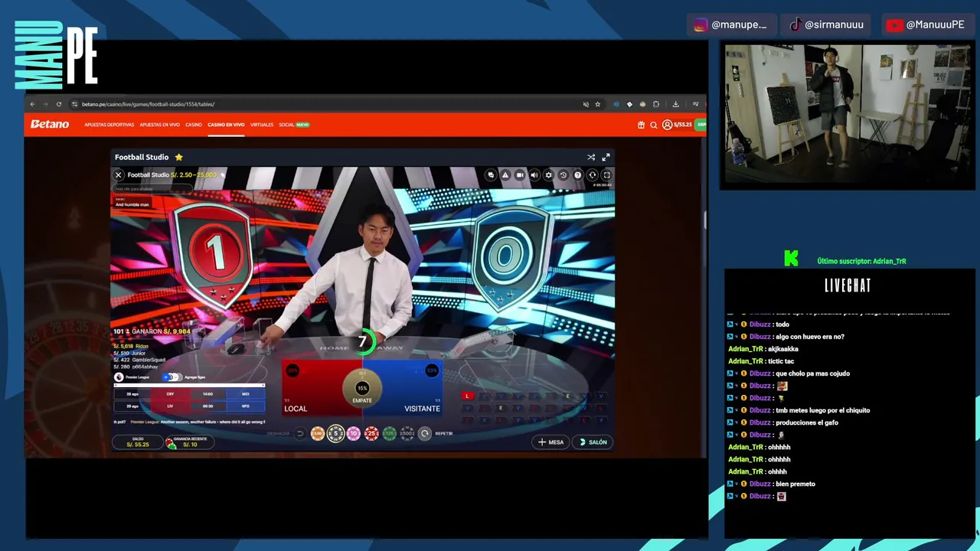Click the browser back arrow
The image size is (980, 551).
tap(32, 104)
